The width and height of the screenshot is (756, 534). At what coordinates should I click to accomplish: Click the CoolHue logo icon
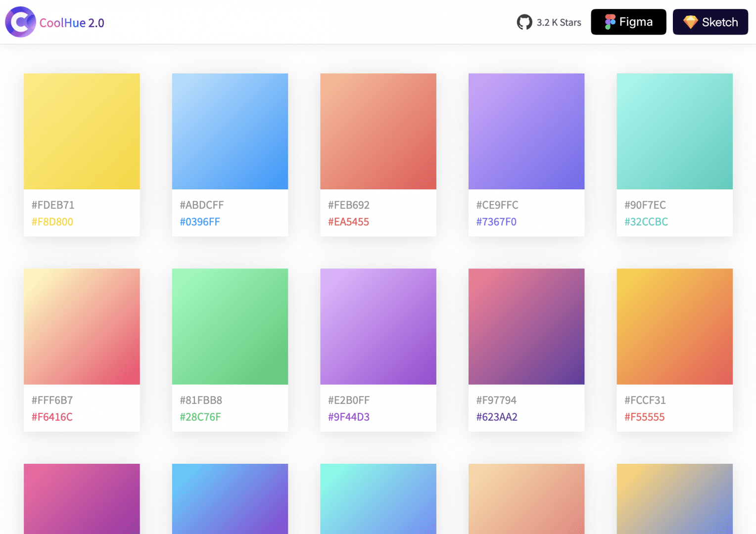20,22
